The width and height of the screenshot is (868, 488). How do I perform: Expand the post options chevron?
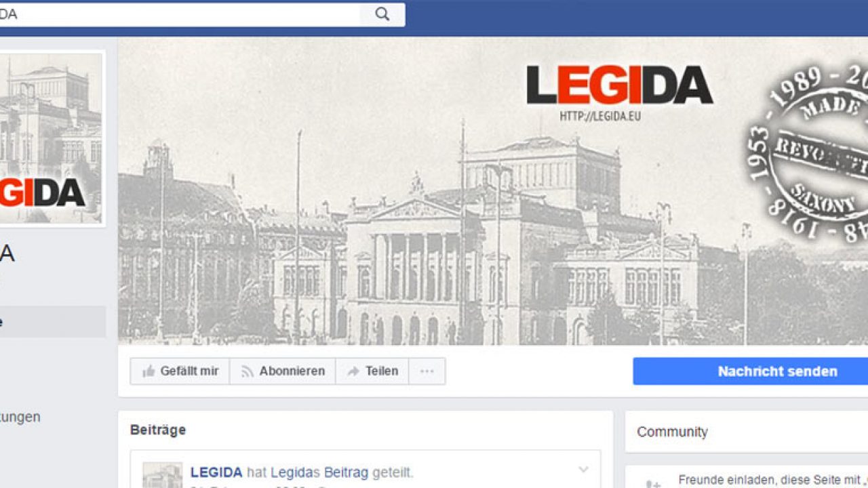583,470
